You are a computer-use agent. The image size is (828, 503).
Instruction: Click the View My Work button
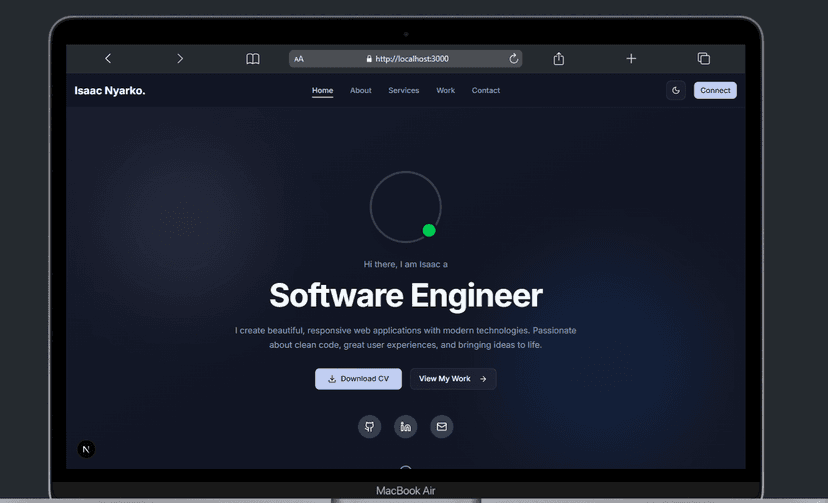click(453, 379)
